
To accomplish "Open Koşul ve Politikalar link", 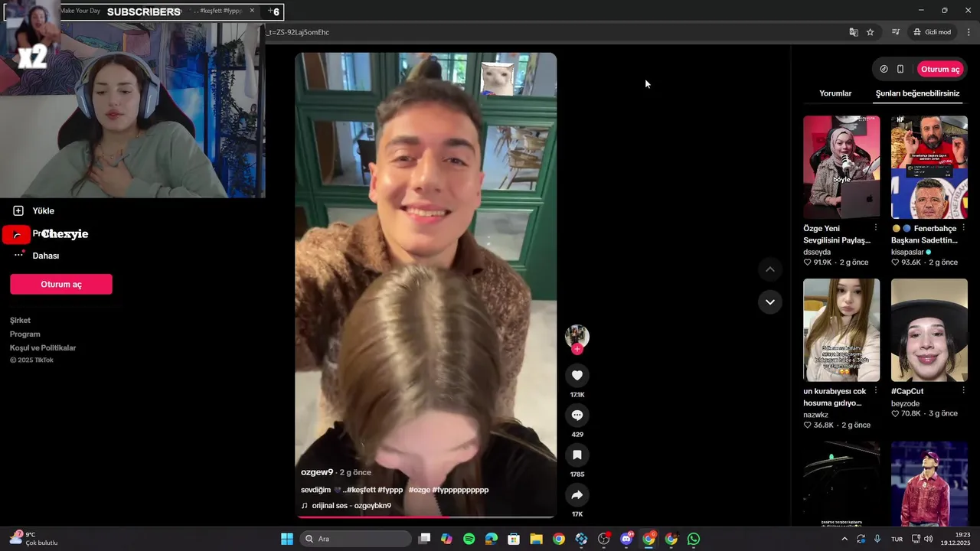I will pyautogui.click(x=43, y=348).
